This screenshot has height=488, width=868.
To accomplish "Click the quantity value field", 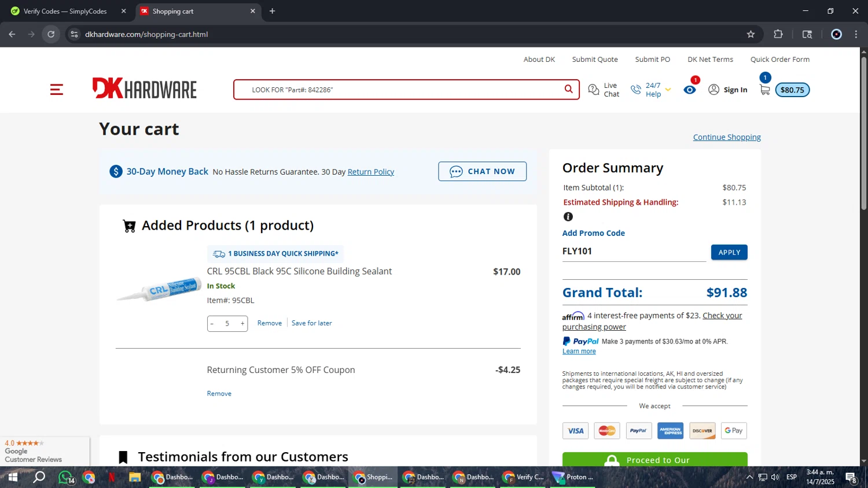I will tap(227, 323).
